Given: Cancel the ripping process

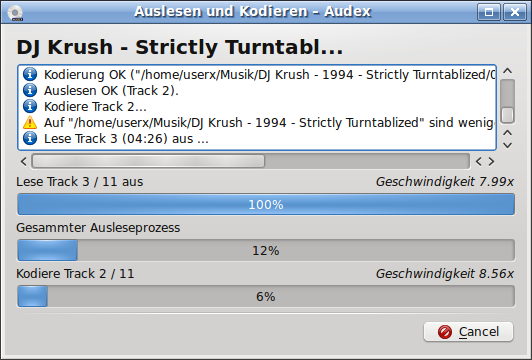Looking at the screenshot, I should (x=468, y=331).
